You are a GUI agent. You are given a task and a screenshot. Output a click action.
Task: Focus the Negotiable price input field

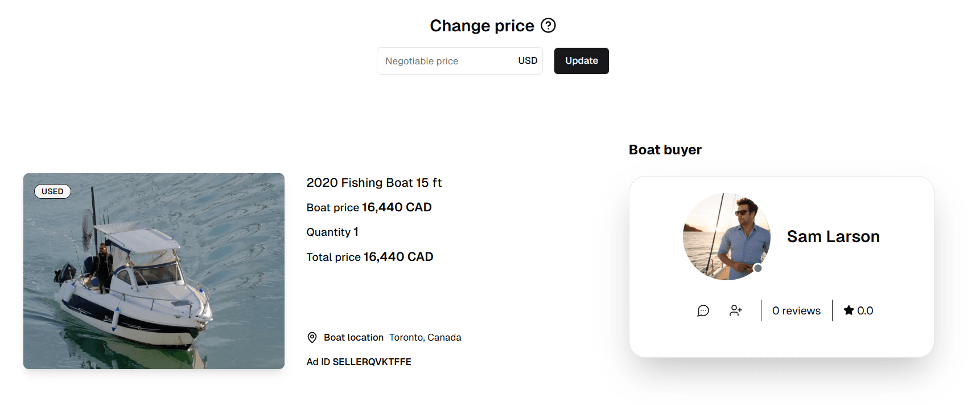tap(444, 61)
